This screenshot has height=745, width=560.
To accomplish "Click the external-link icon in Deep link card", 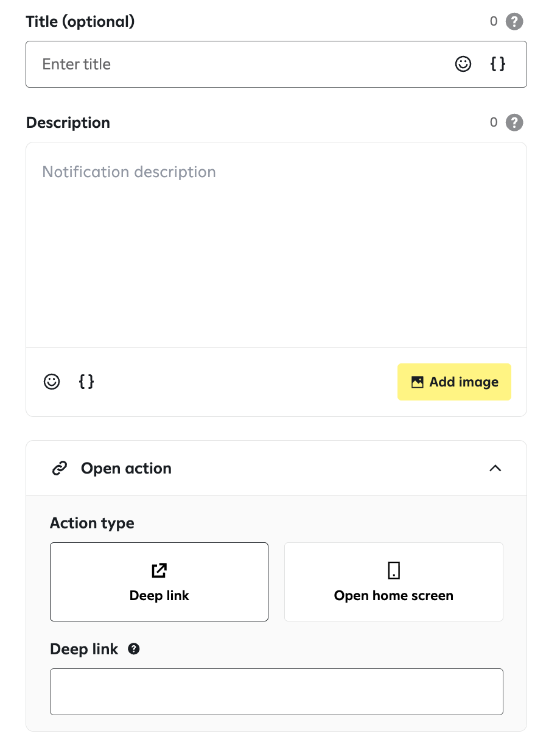I will [159, 570].
